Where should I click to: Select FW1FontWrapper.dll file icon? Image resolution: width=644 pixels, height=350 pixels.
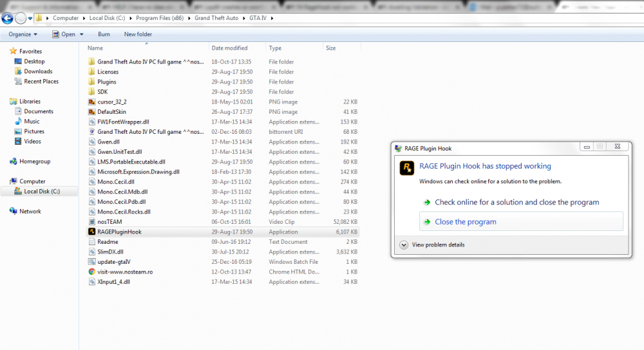tap(91, 122)
